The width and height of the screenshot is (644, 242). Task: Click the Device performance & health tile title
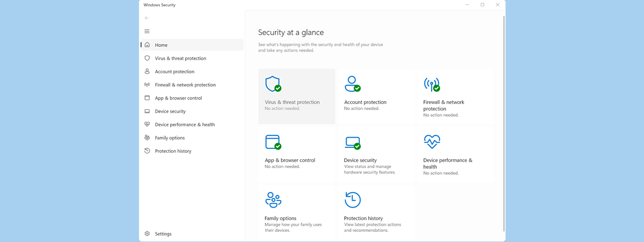tap(448, 163)
